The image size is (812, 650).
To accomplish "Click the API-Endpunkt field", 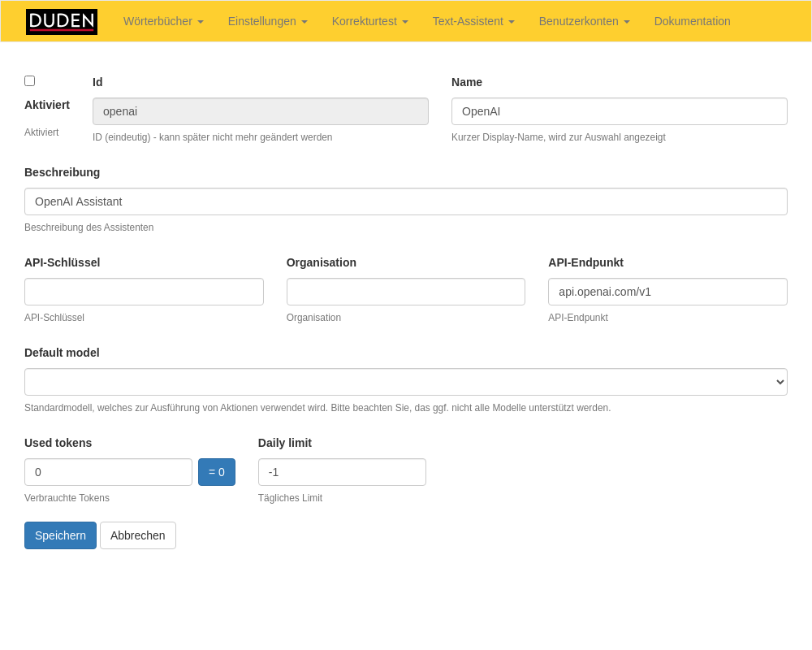I will (667, 292).
